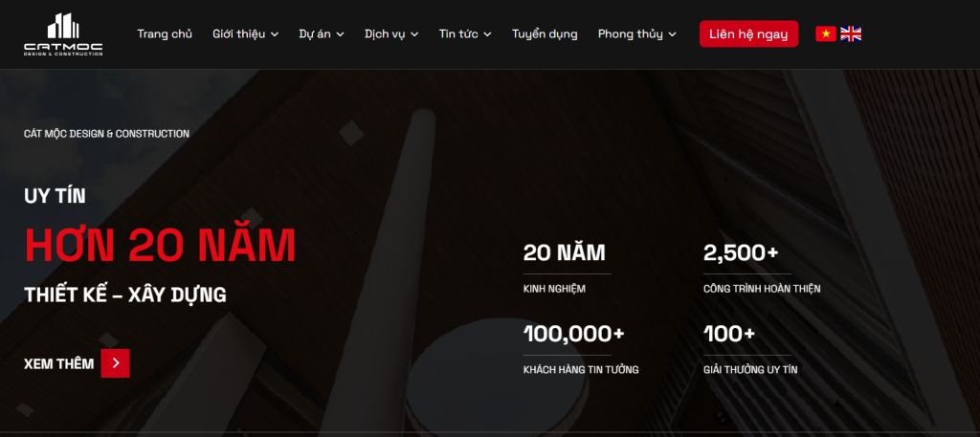Expand the chevron next to Dự án
Screen dimensions: 980x437
[340, 34]
